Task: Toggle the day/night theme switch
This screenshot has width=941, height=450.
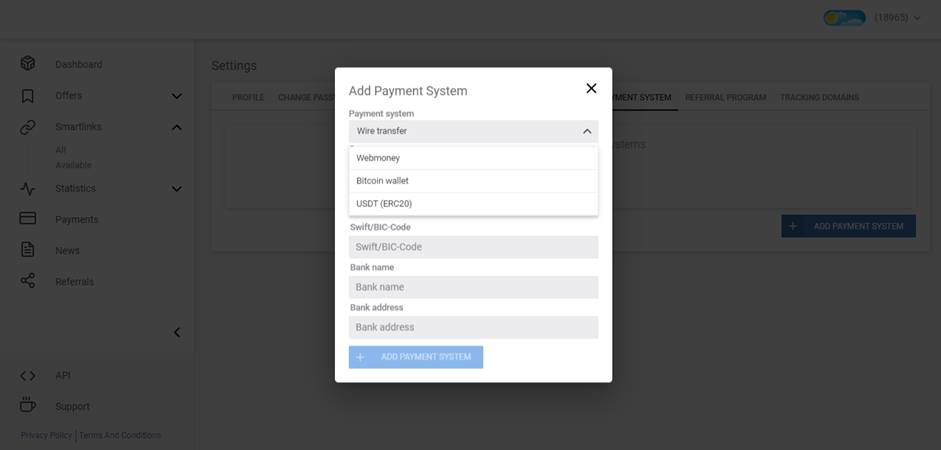Action: pos(844,18)
